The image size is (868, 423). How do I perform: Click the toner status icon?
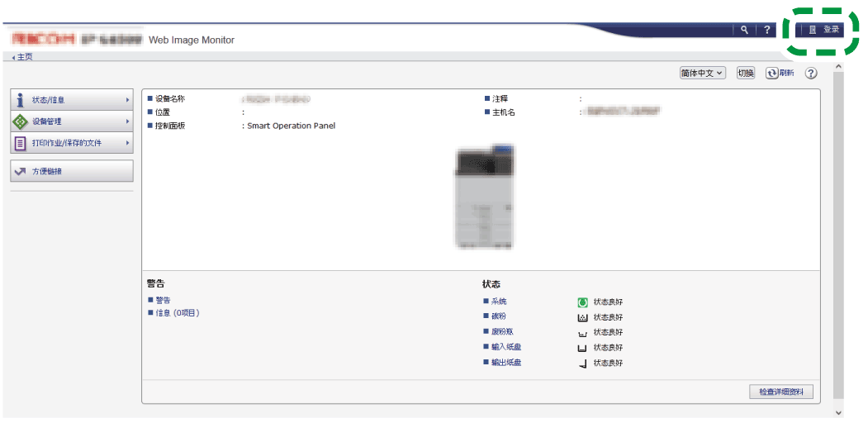(582, 317)
